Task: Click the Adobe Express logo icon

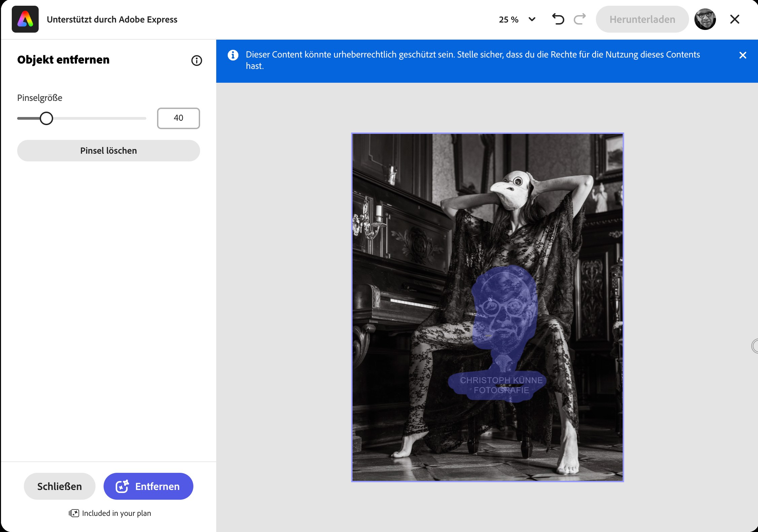Action: tap(25, 19)
